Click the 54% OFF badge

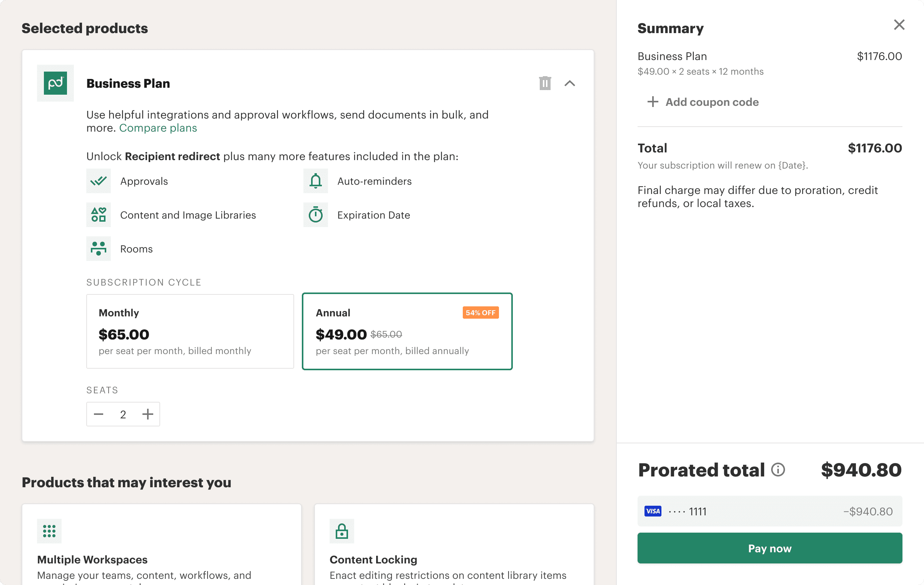tap(480, 313)
